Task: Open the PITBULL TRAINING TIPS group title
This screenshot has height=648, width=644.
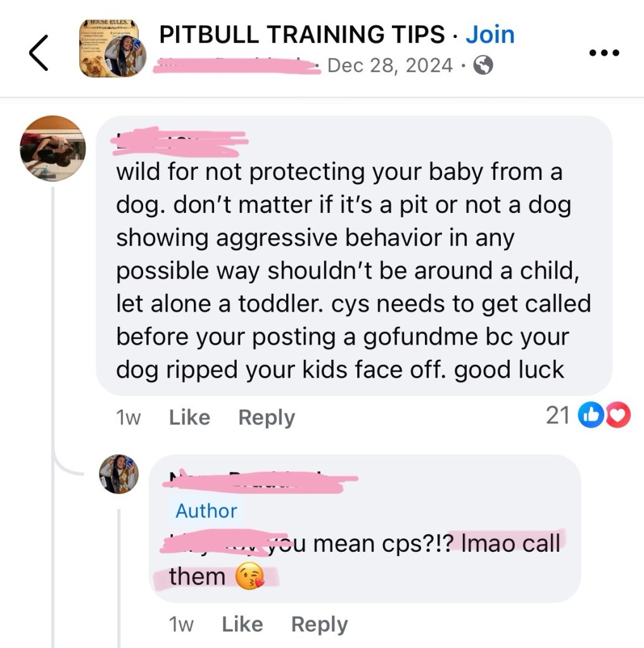Action: [x=302, y=34]
